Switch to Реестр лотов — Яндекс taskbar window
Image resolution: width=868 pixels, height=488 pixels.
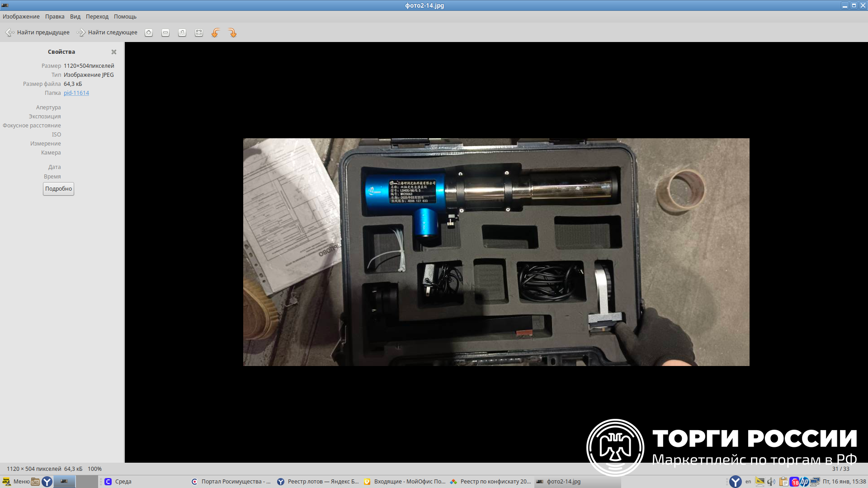coord(317,482)
